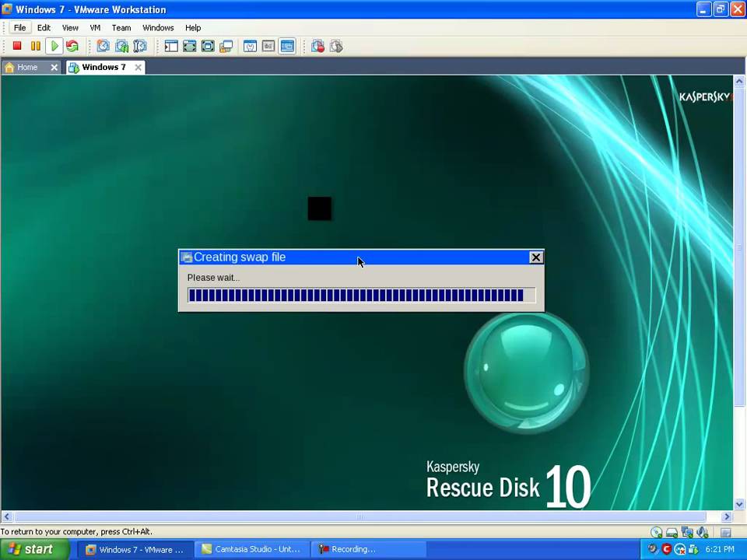Open the Team menu
The width and height of the screenshot is (747, 560).
(121, 28)
